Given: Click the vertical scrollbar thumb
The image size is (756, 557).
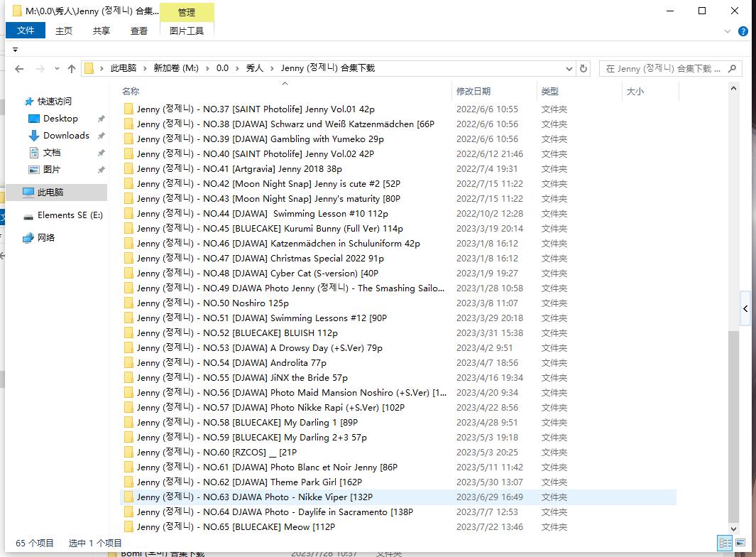Looking at the screenshot, I should (x=733, y=426).
